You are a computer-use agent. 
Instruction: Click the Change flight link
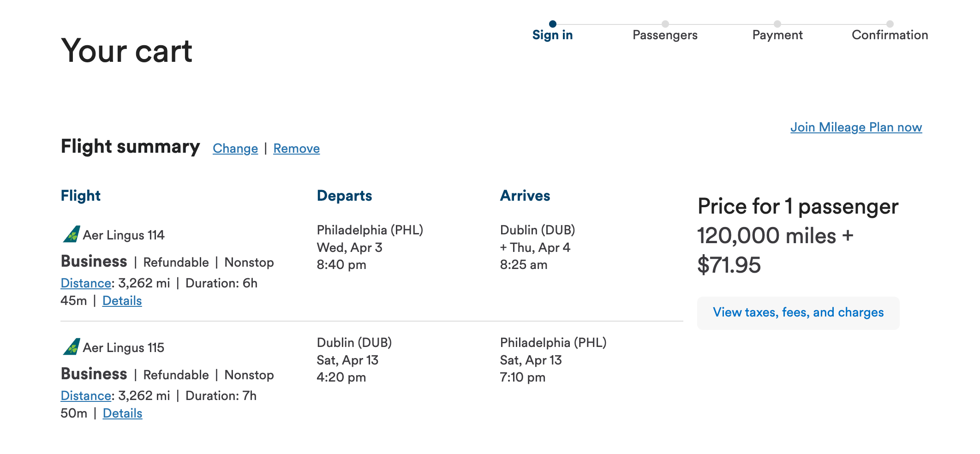pos(235,149)
